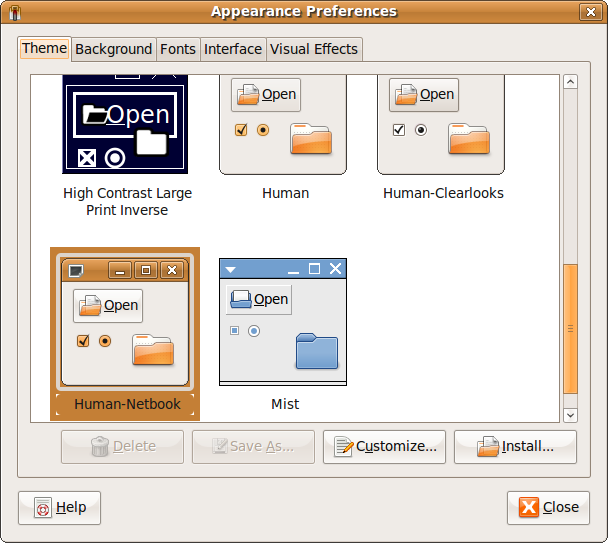Switch to the Background tab

[113, 49]
